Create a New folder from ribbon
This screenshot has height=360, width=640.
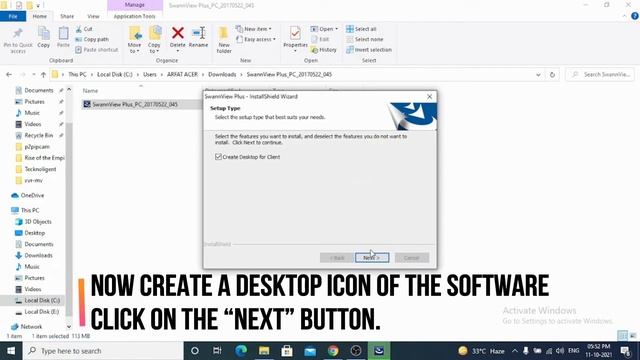(224, 40)
